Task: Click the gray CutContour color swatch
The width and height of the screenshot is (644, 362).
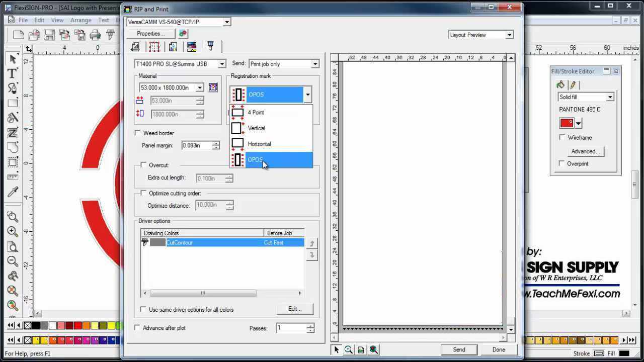Action: tap(157, 242)
